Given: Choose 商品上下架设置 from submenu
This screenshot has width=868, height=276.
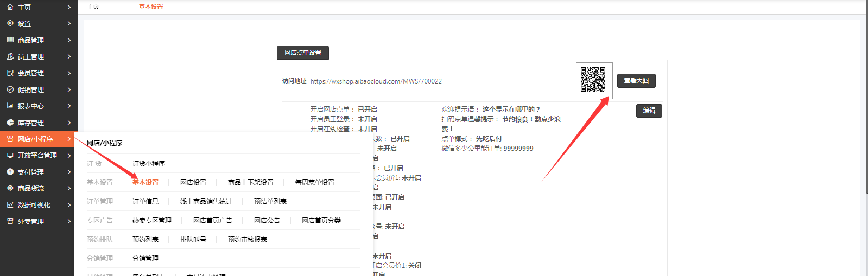Looking at the screenshot, I should [x=250, y=183].
